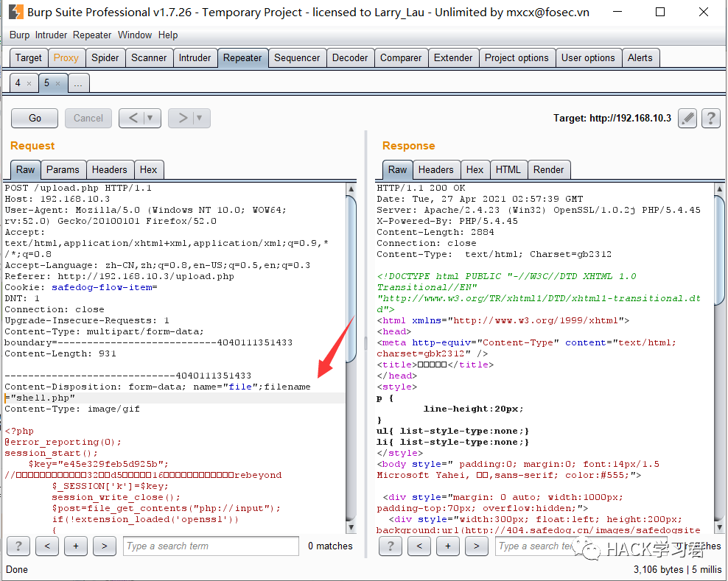
Task: Show response Headers view
Action: pos(435,170)
